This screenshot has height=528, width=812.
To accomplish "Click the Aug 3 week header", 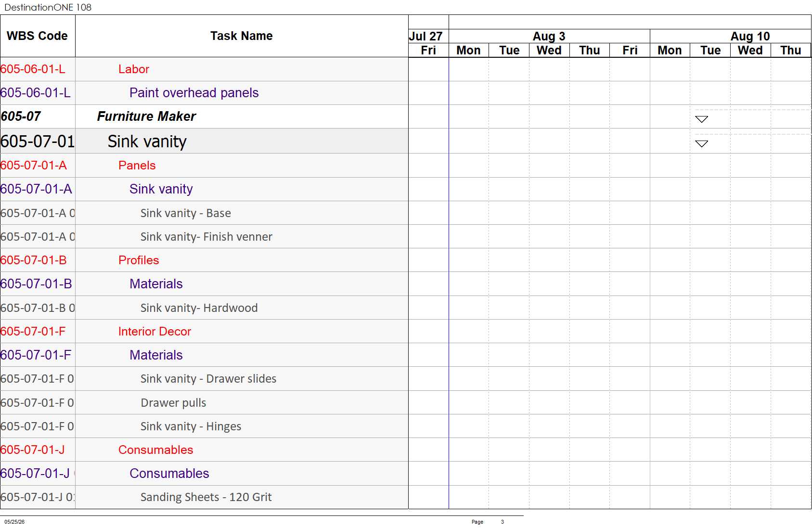I will pyautogui.click(x=549, y=36).
